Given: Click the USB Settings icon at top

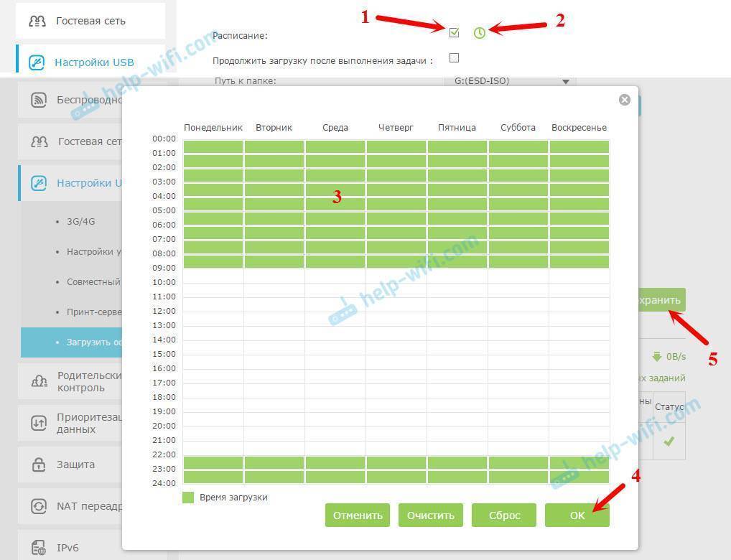Looking at the screenshot, I should point(37,62).
